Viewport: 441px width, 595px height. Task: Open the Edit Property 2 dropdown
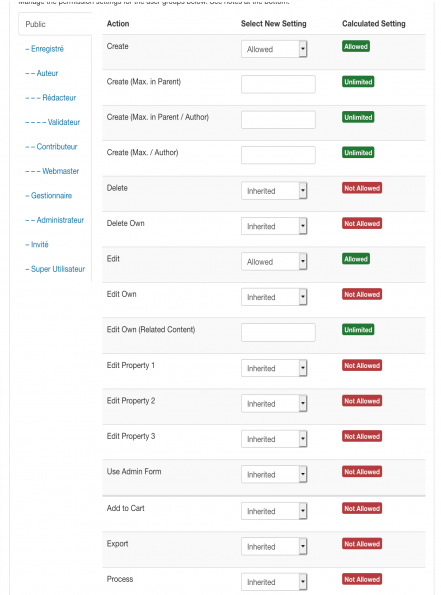(274, 403)
